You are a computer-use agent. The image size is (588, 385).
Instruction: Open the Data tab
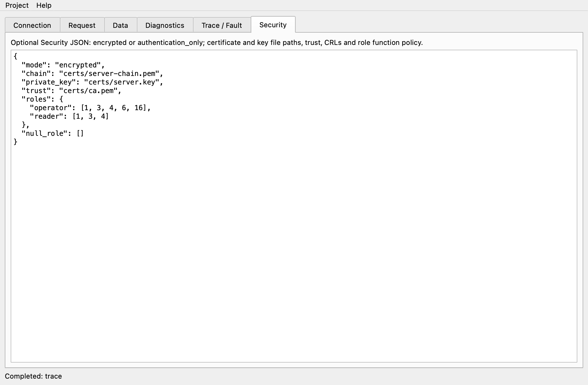121,25
